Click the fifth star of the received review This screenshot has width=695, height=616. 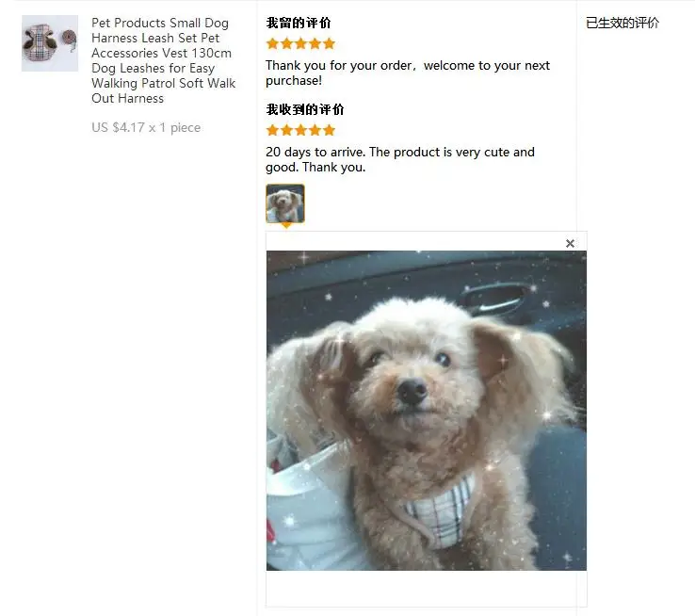(x=329, y=130)
